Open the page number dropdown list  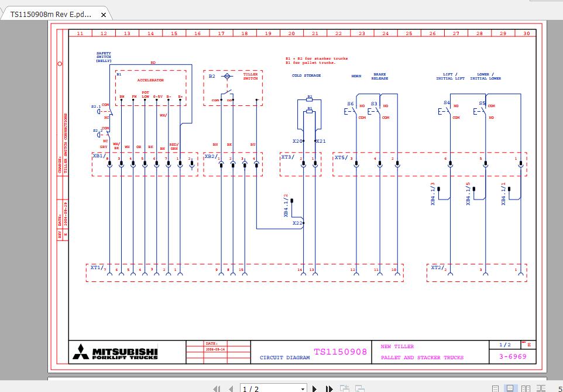(x=304, y=388)
